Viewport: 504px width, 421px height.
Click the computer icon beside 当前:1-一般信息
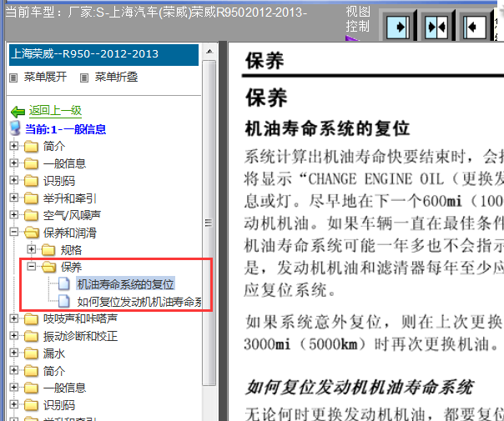(x=15, y=128)
